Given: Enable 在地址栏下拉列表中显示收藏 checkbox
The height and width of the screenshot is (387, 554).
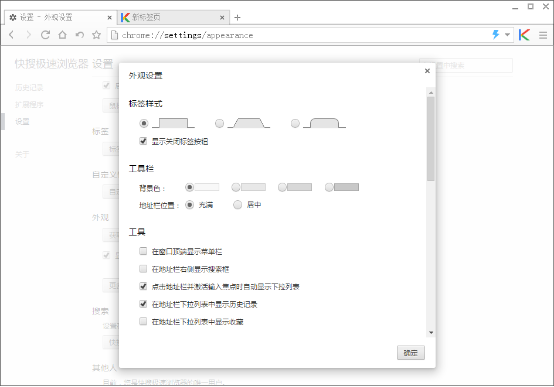Looking at the screenshot, I should [143, 321].
